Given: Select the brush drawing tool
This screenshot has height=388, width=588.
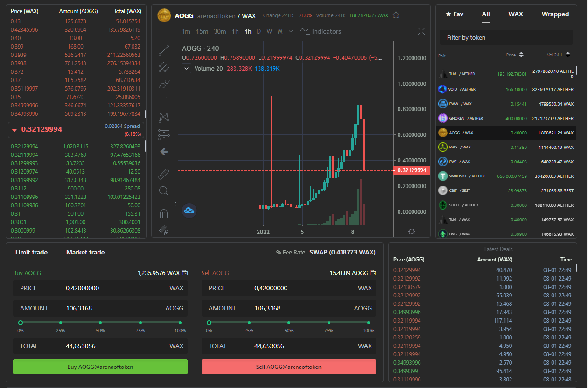Looking at the screenshot, I should pos(164,84).
